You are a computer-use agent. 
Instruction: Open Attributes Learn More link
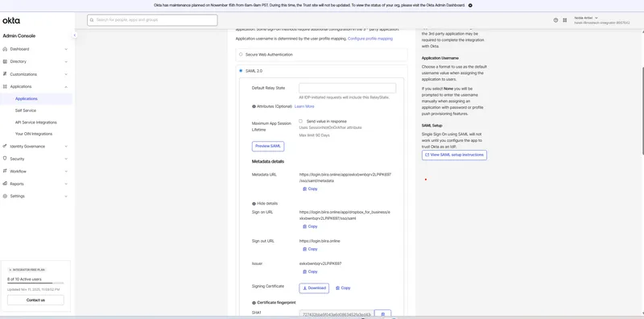304,106
